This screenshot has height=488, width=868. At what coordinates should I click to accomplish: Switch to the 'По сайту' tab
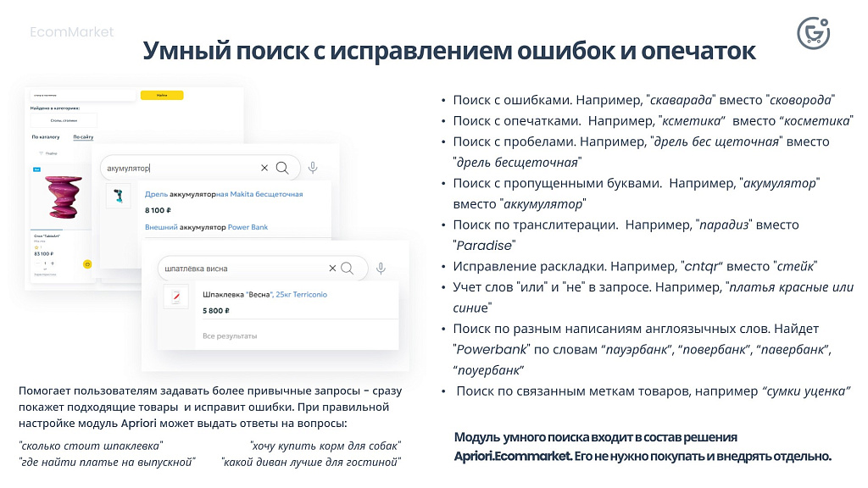click(83, 136)
